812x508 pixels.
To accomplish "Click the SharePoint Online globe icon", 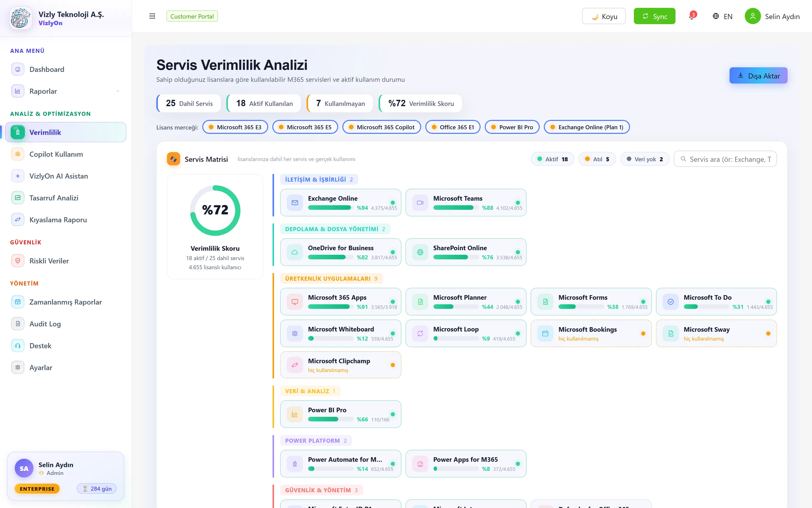I will pyautogui.click(x=420, y=252).
